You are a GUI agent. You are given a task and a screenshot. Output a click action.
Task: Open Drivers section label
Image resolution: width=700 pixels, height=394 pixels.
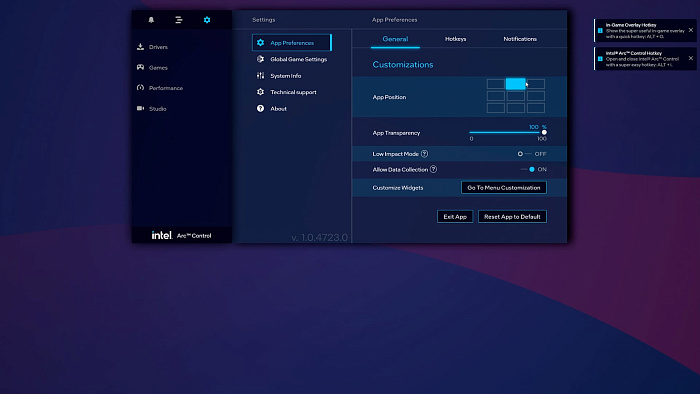(x=158, y=47)
